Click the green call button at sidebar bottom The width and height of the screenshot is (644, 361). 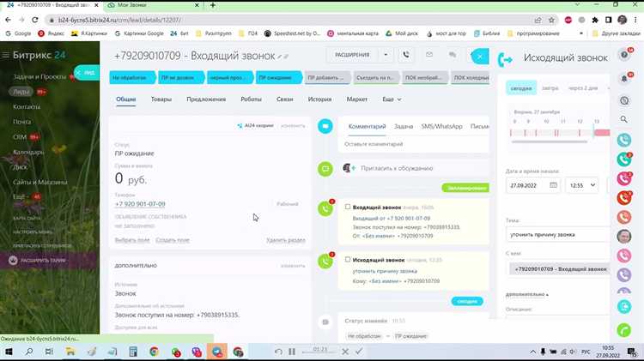[x=624, y=330]
